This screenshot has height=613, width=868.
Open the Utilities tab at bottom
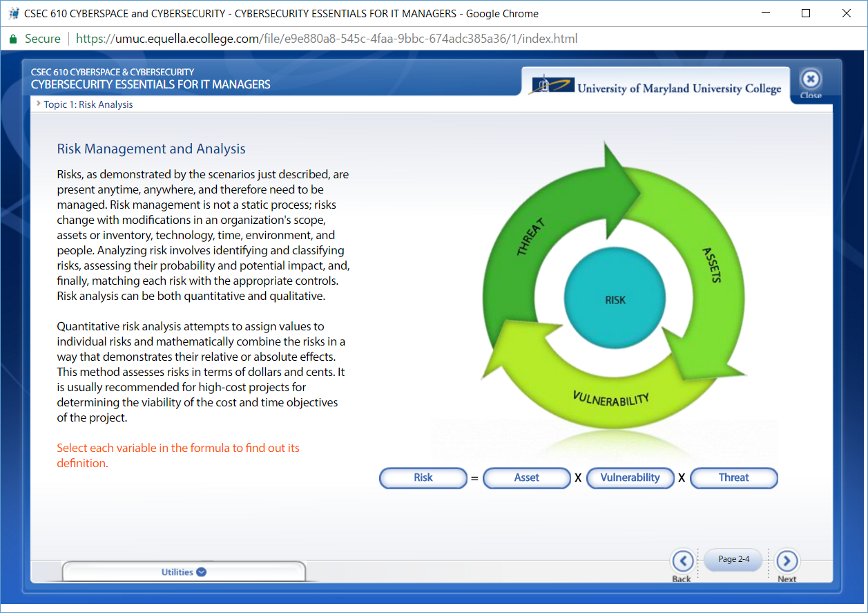177,572
